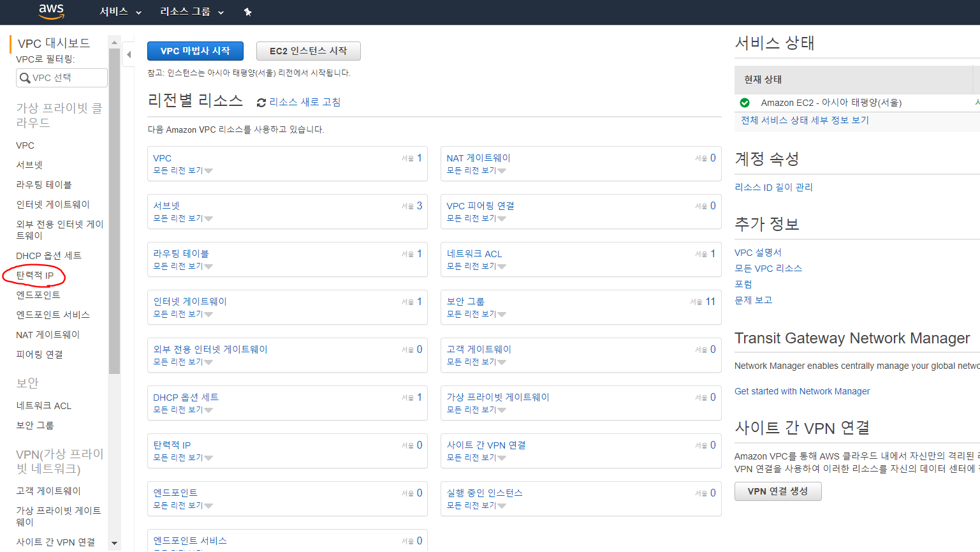The image size is (980, 552).
Task: Open the 문제 보고 link
Action: pos(754,300)
